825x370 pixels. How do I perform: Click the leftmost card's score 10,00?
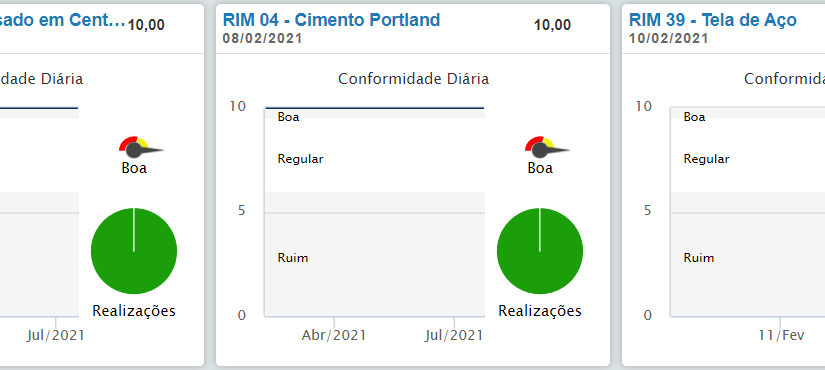point(146,25)
